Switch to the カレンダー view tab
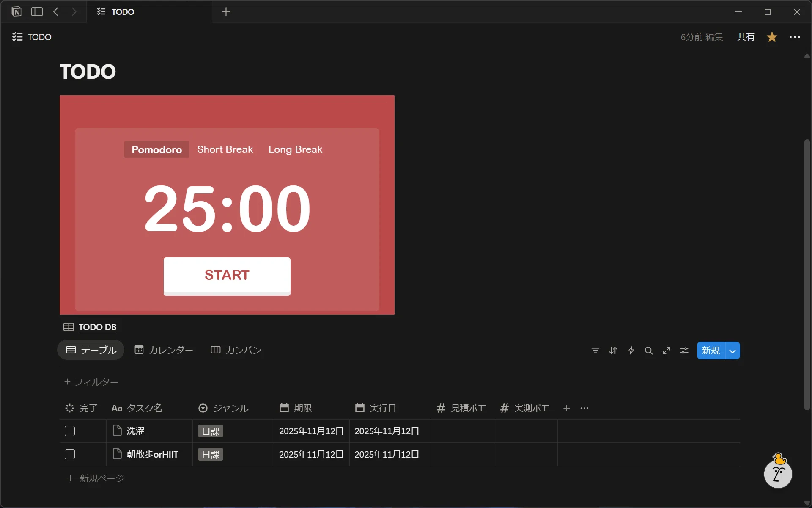 point(164,350)
